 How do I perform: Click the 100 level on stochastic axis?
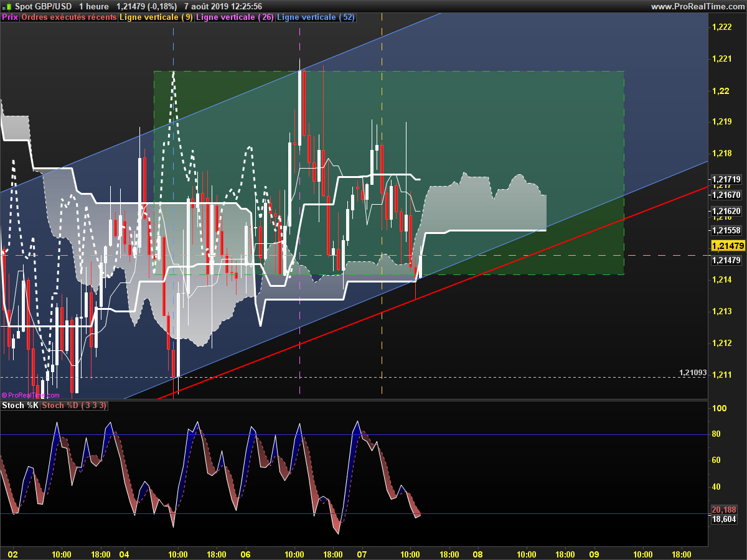coord(720,408)
